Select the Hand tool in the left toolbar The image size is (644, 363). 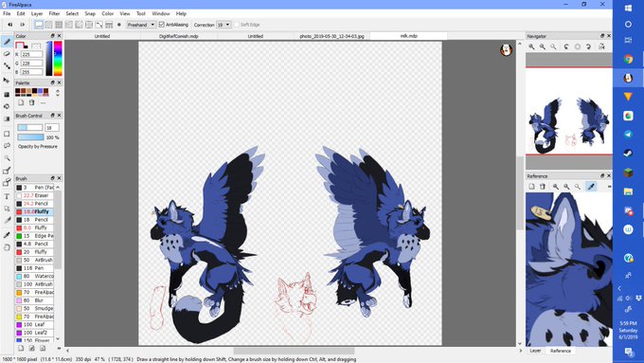(7, 247)
